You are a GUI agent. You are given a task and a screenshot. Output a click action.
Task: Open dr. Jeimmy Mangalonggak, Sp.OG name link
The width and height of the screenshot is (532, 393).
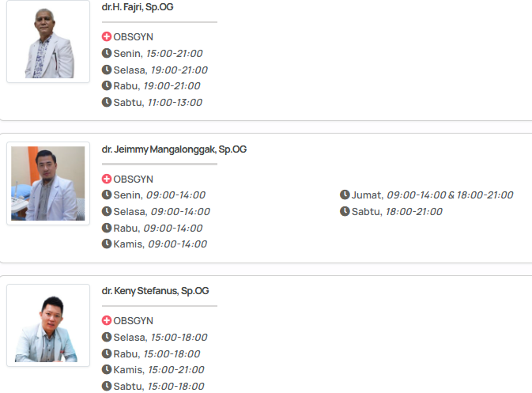(174, 149)
